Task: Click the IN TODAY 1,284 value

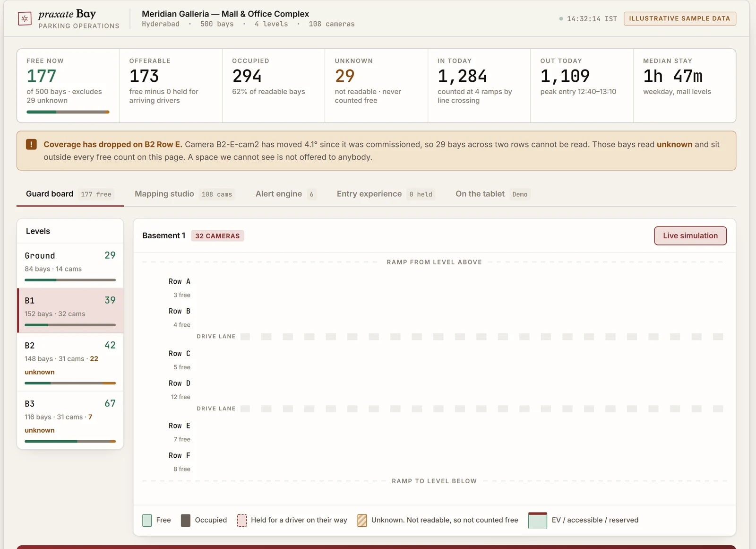Action: coord(462,76)
